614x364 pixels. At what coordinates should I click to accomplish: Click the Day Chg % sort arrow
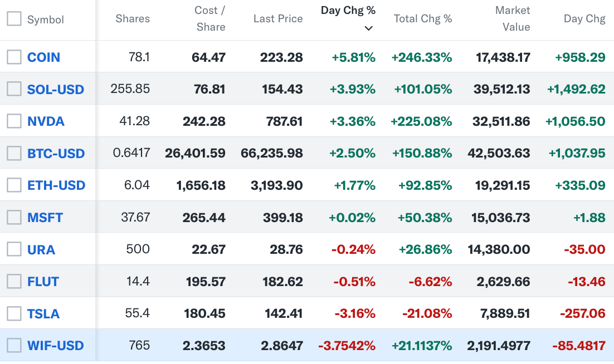(368, 28)
